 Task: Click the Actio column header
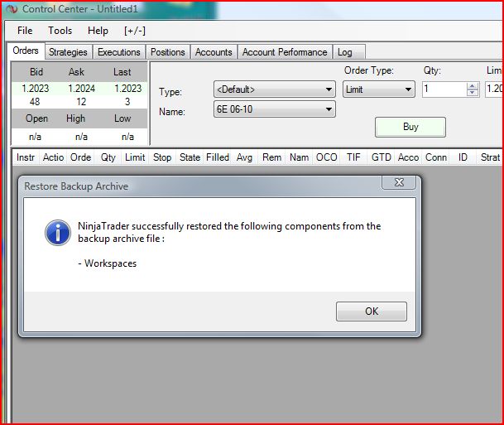(53, 157)
